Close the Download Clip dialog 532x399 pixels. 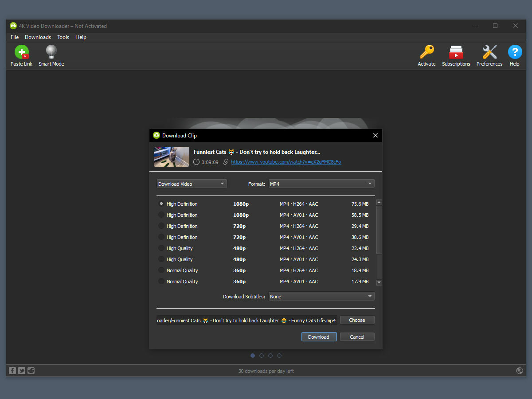pos(376,135)
